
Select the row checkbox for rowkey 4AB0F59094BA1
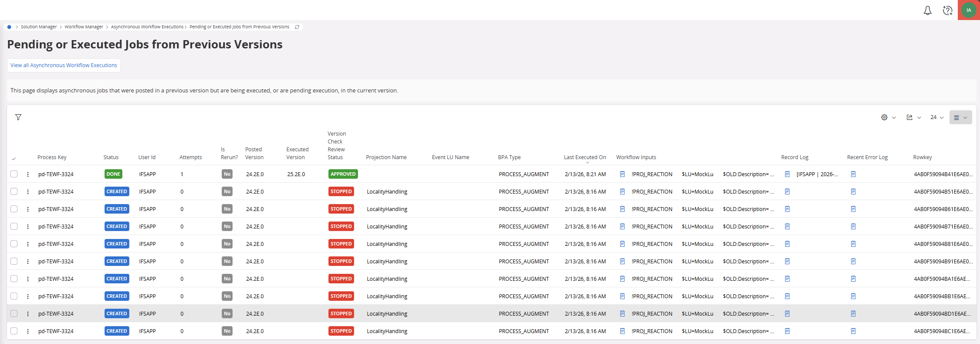[x=14, y=279]
